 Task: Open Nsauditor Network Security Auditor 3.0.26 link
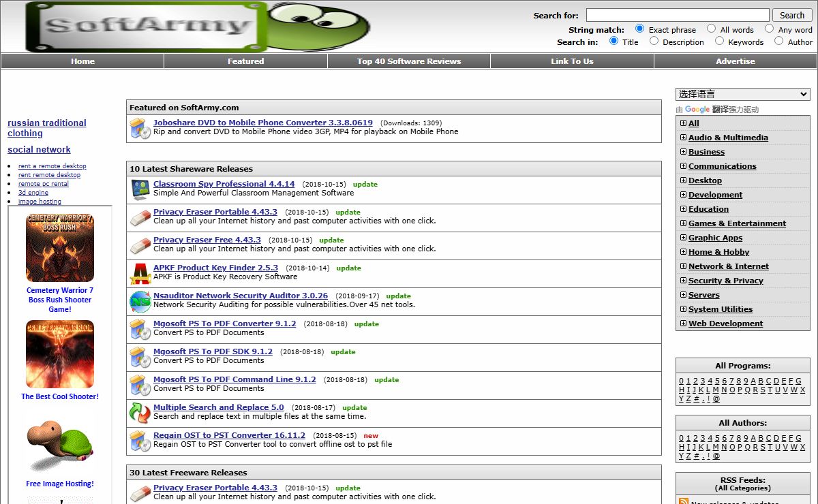(241, 296)
